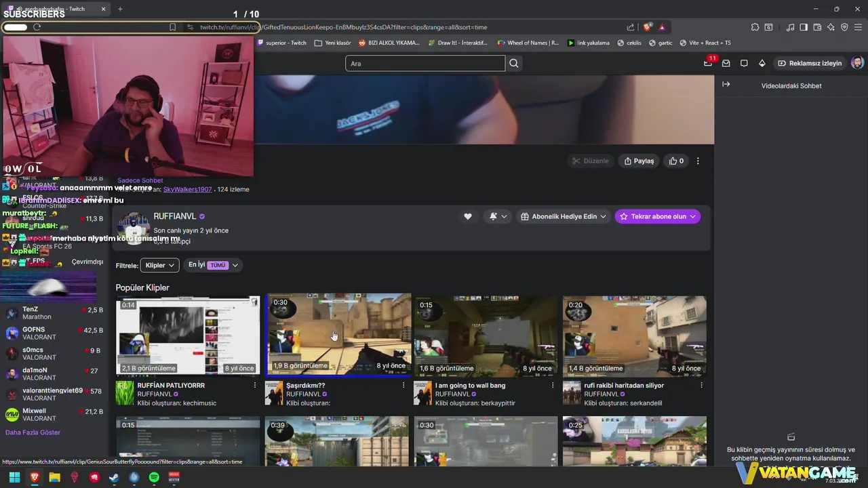868x488 pixels.
Task: Open Steam from the taskbar
Action: point(114,477)
